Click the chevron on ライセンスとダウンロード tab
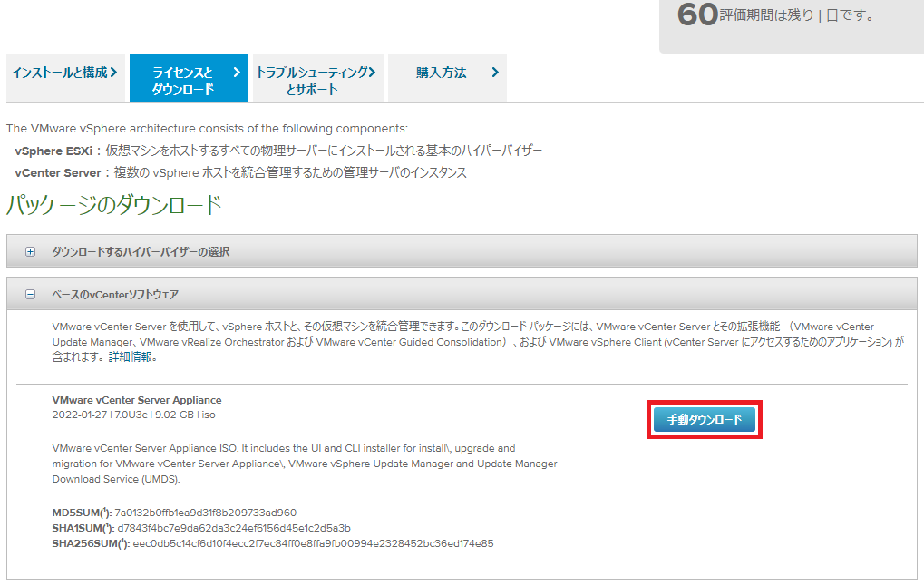 pos(237,72)
